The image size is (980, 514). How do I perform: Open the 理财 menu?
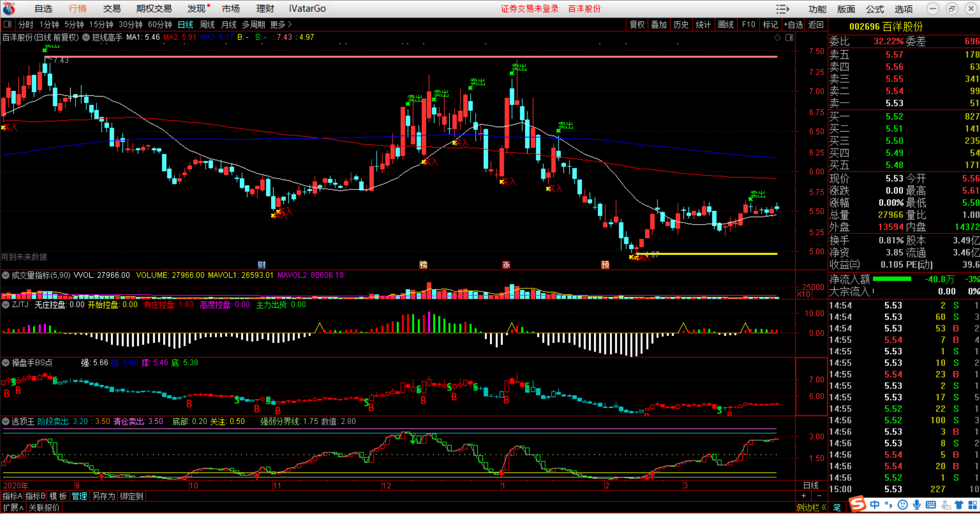(x=265, y=9)
